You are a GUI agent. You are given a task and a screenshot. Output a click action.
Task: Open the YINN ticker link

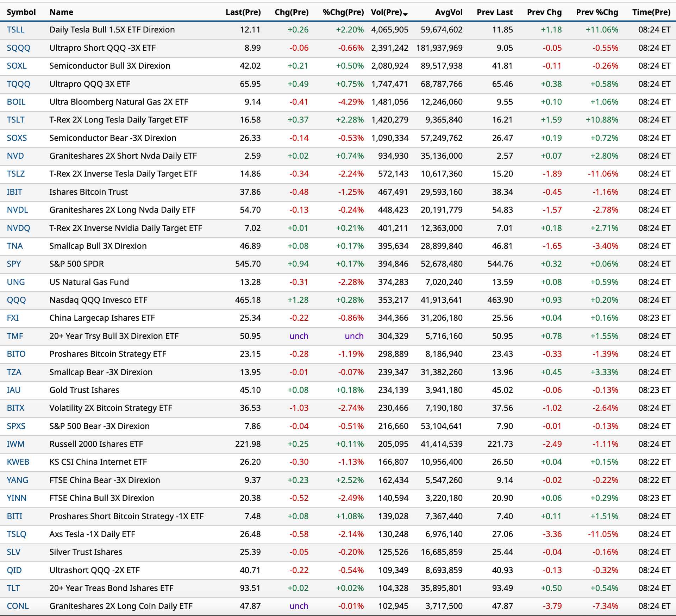[17, 498]
